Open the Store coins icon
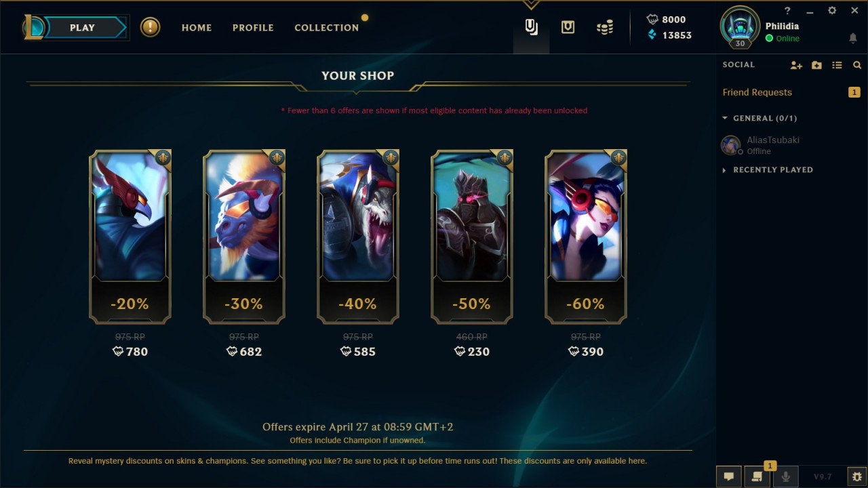The height and width of the screenshot is (488, 868). (604, 27)
